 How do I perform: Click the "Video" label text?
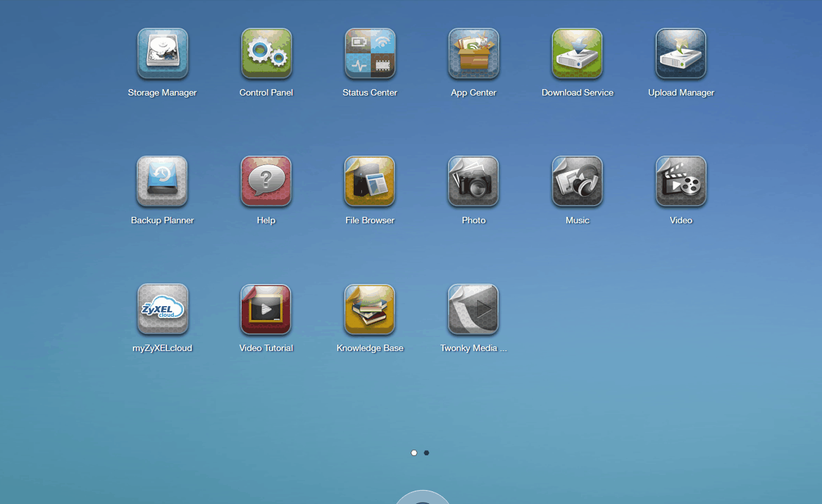tap(682, 221)
